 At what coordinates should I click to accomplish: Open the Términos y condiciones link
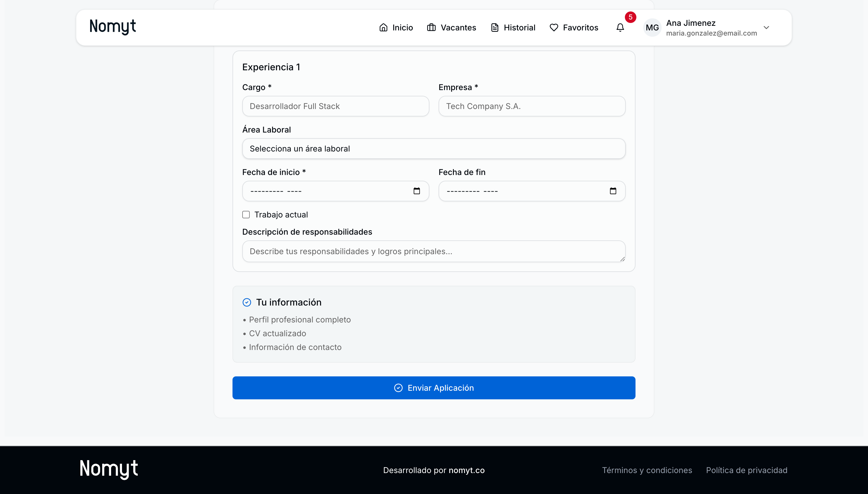[647, 470]
